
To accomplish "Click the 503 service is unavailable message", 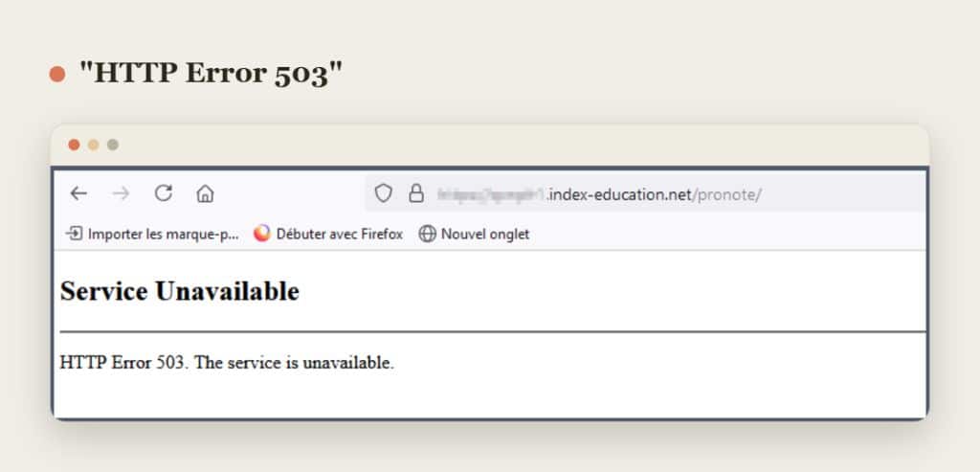I will [227, 363].
